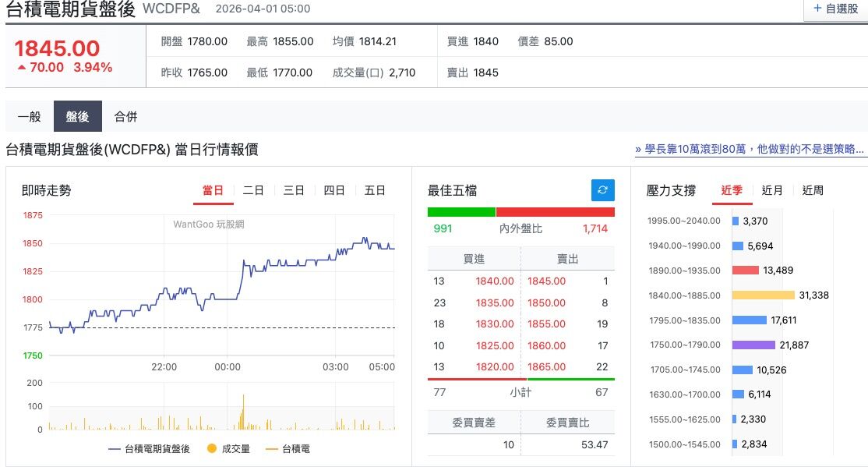Click the red outer-volume ratio bar
The width and height of the screenshot is (868, 467).
coord(556,211)
